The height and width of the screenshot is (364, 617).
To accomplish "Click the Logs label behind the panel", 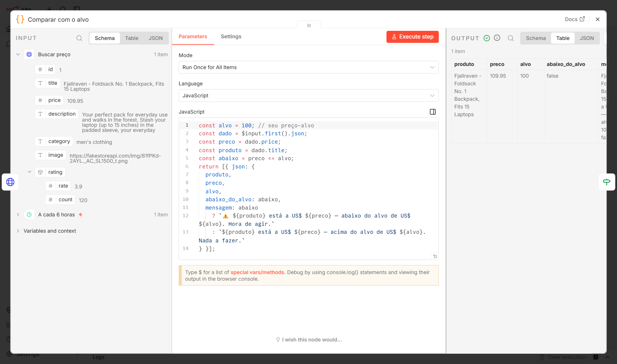I will click(99, 357).
